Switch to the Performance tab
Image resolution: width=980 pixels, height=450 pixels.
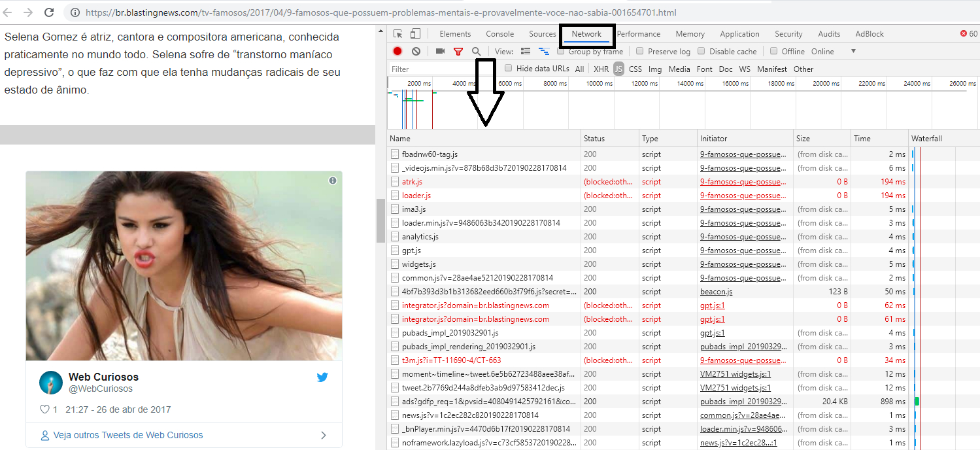click(x=638, y=34)
